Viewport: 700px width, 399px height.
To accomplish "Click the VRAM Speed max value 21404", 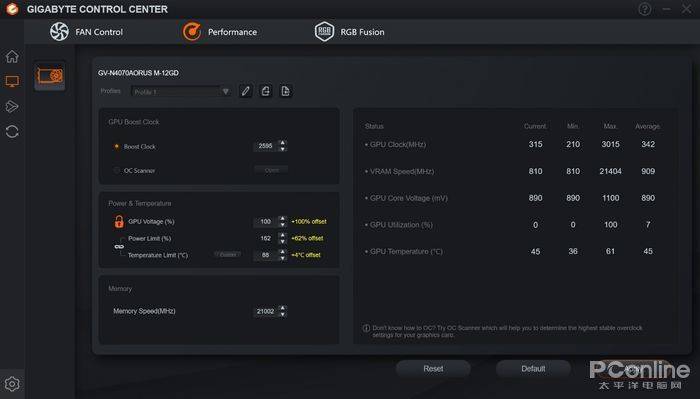I will [610, 171].
